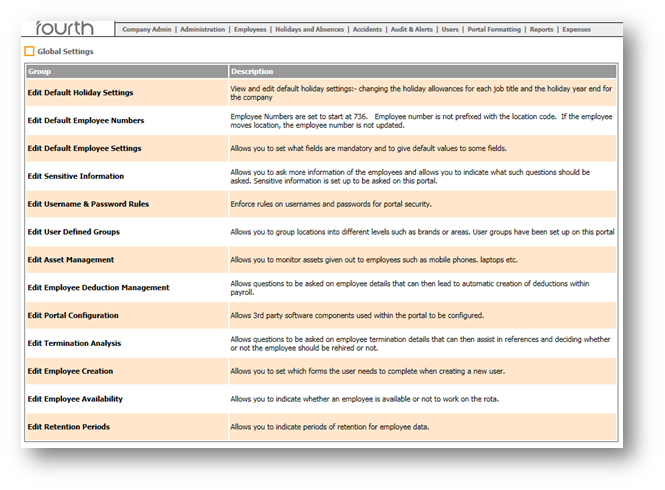Go to the Accidents menu
The height and width of the screenshot is (490, 665).
[x=367, y=30]
